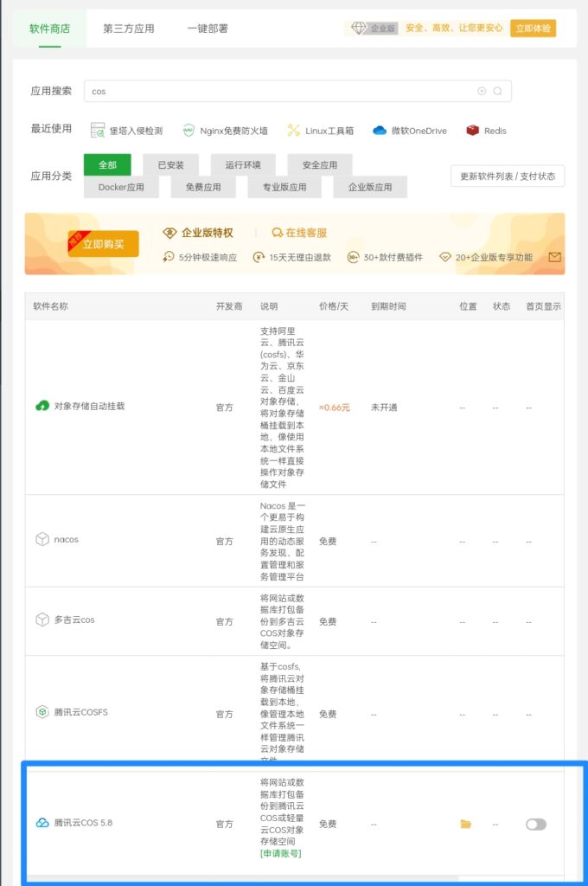The width and height of the screenshot is (588, 886).
Task: Click the 15天无理由退款 yen icon
Action: tap(259, 257)
